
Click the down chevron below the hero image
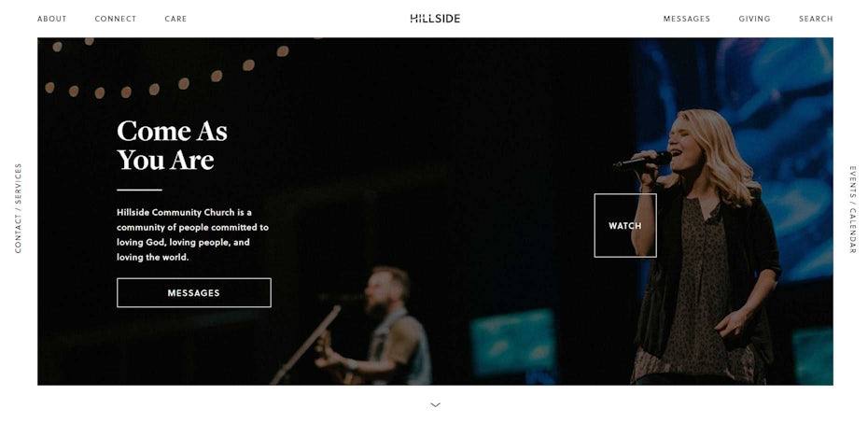tap(436, 404)
